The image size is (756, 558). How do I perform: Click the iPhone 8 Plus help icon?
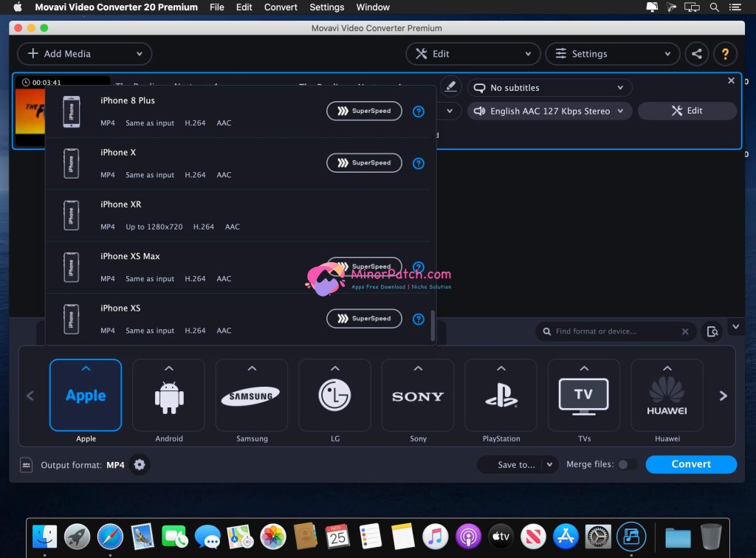tap(419, 111)
